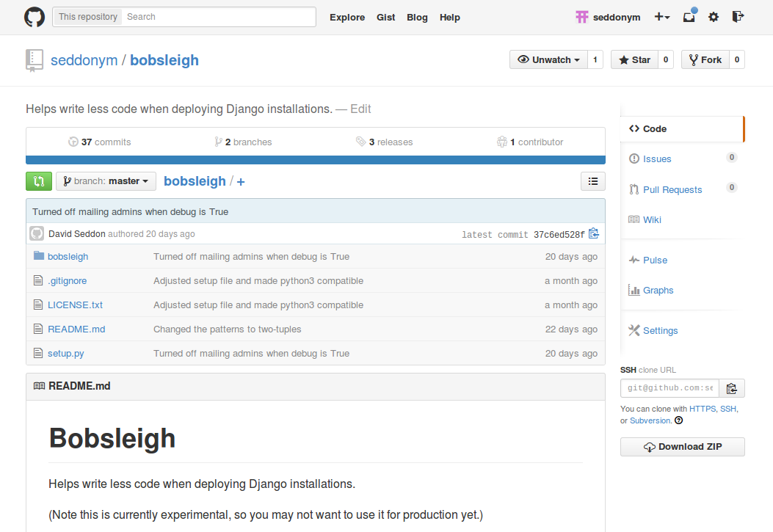Star the bobsleigh repository
773x532 pixels.
634,59
